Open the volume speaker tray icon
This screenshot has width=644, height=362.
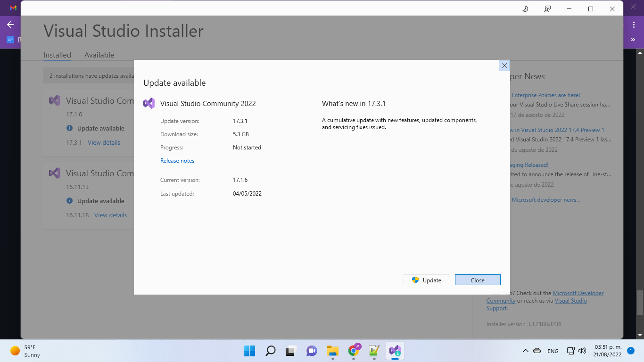pos(582,351)
